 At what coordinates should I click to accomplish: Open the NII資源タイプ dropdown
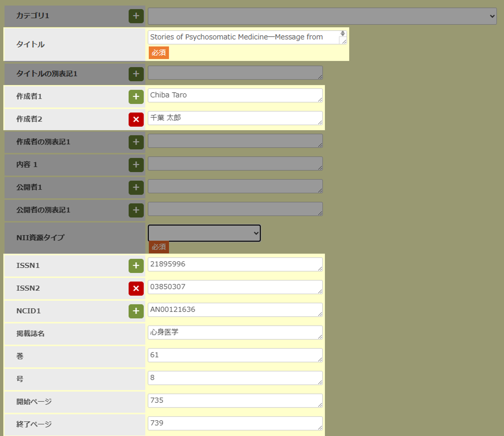[204, 233]
